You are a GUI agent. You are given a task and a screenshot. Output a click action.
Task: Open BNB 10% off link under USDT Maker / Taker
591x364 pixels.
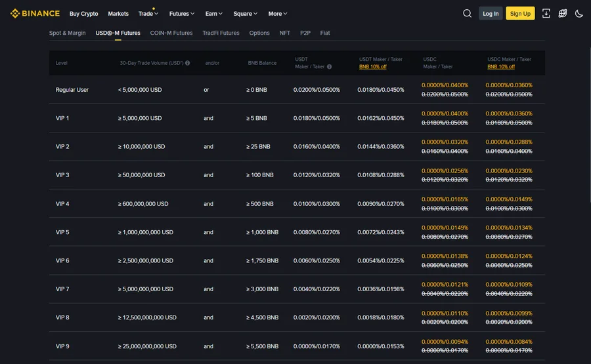373,67
